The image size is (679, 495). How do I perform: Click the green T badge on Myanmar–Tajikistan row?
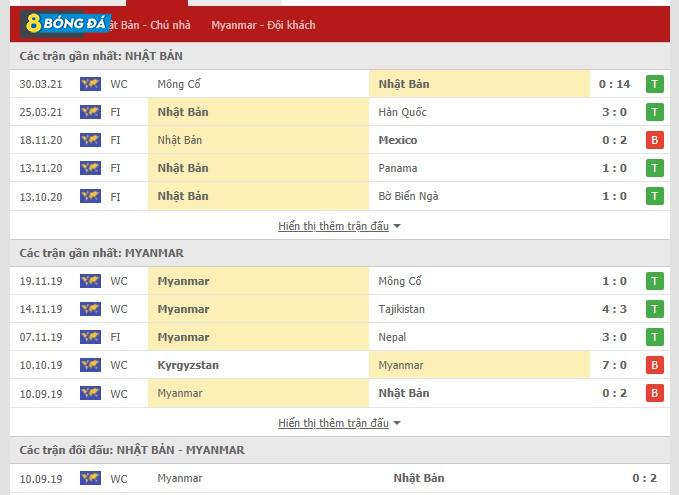click(x=654, y=309)
